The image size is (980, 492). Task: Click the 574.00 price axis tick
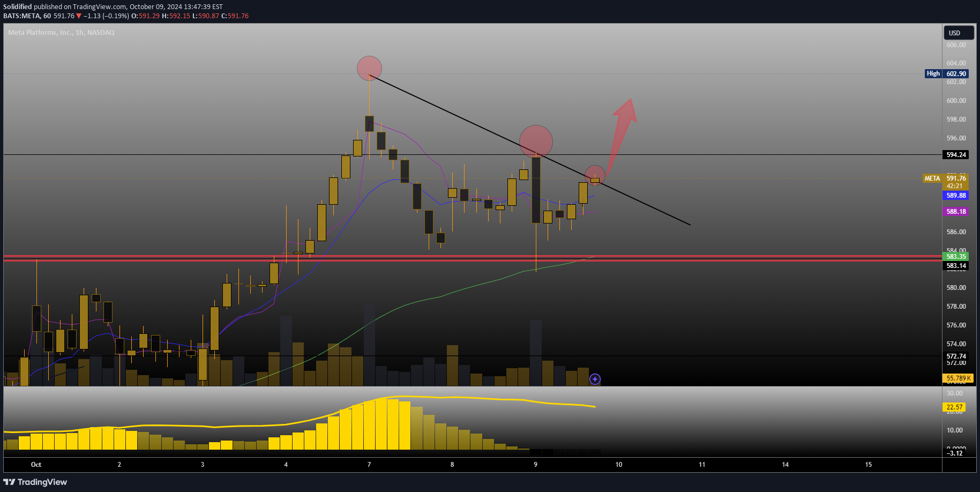coord(956,344)
